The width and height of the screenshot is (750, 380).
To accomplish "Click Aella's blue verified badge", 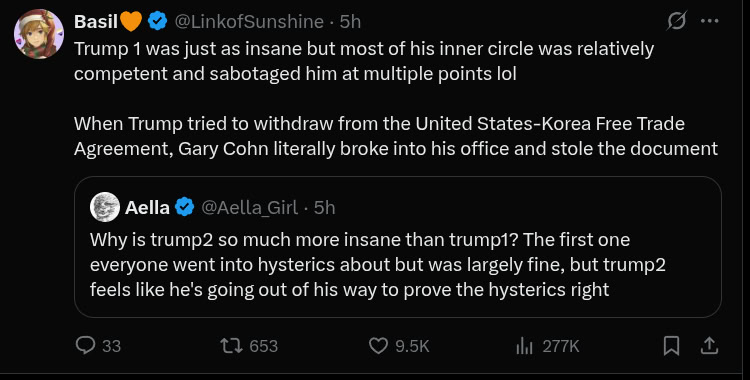I will point(184,207).
